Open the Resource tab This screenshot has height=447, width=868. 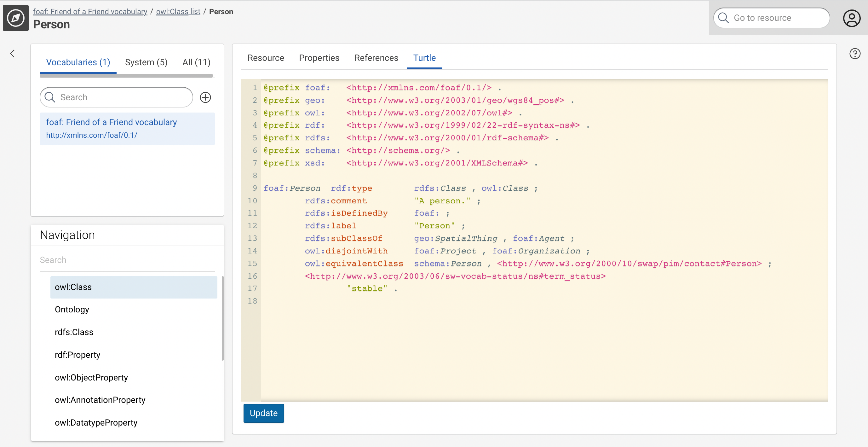(x=266, y=58)
